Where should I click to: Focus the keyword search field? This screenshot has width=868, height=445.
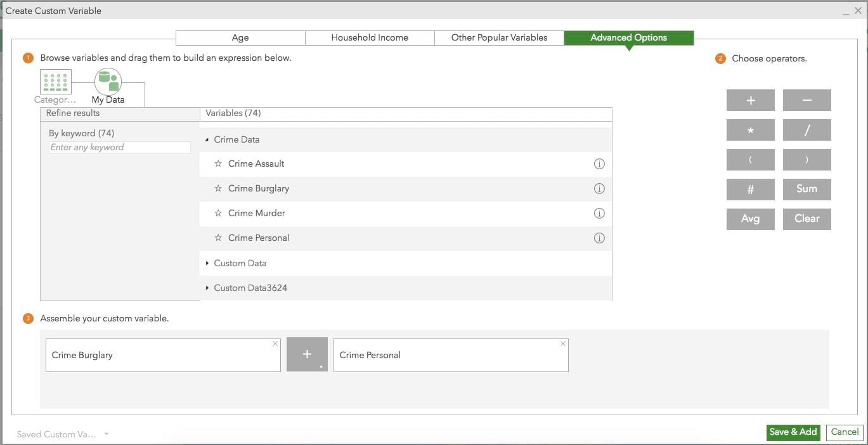pos(119,147)
